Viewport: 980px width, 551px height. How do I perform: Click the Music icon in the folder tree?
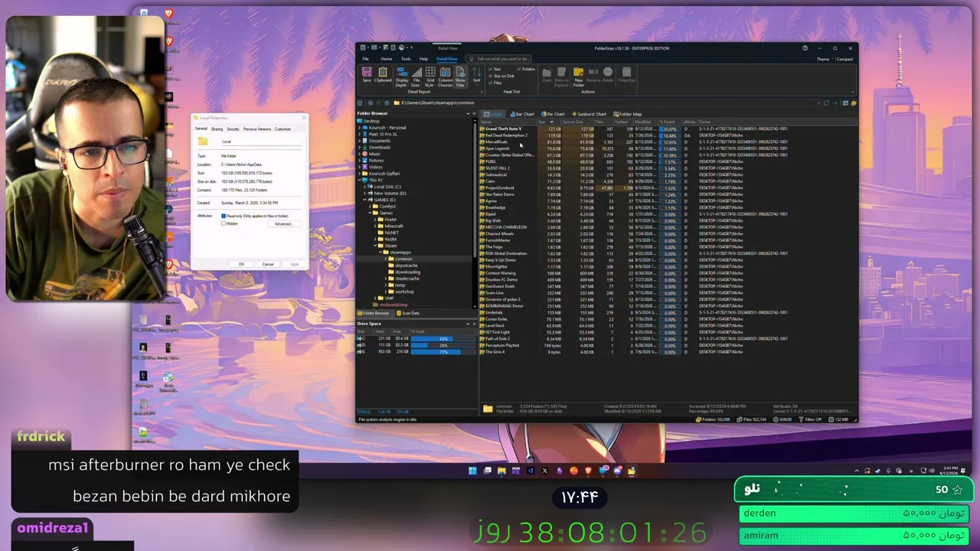(365, 154)
